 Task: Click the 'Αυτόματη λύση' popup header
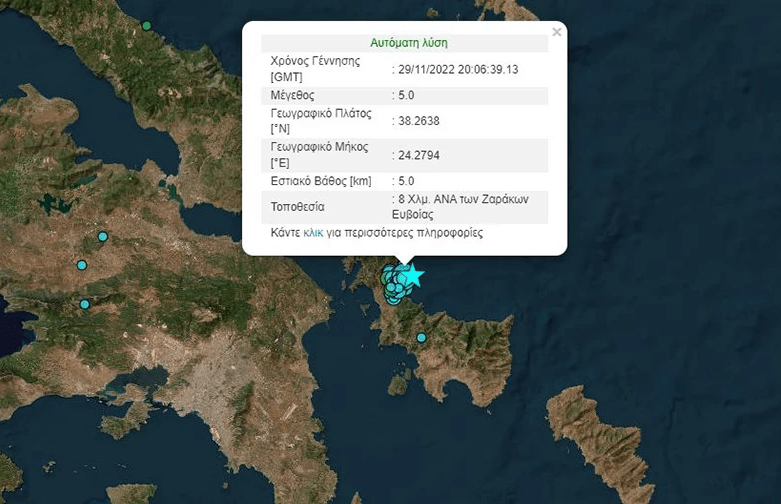tap(408, 44)
